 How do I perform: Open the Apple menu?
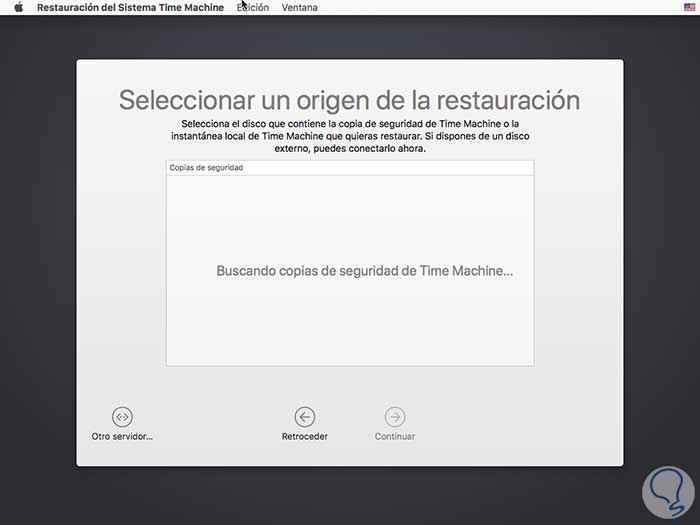click(18, 7)
